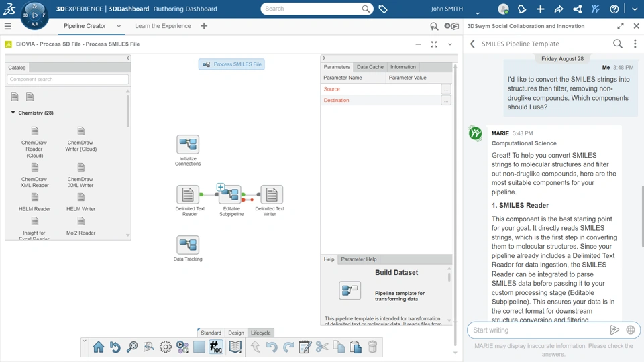Select the Initialize Connections node

188,145
